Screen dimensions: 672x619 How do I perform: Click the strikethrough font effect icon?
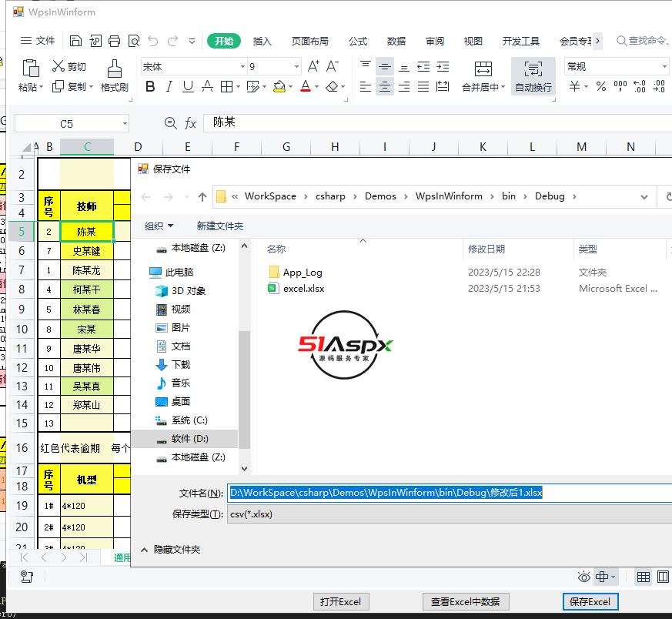207,86
